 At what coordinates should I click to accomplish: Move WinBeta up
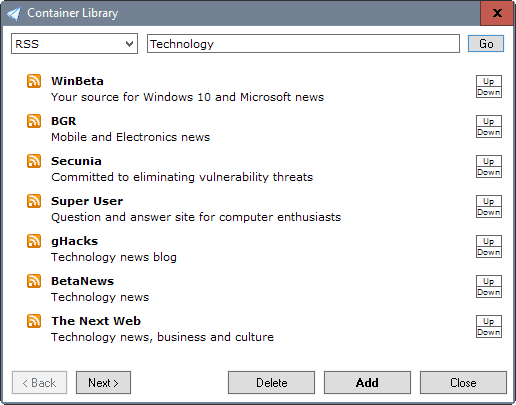(x=489, y=81)
